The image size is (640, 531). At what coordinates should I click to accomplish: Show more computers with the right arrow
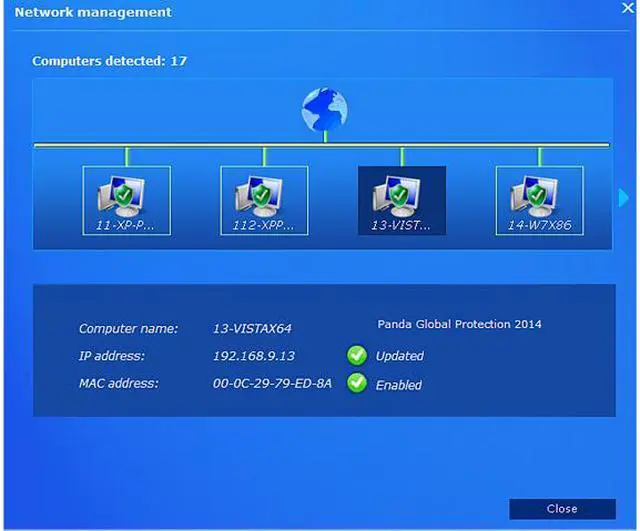coord(624,198)
